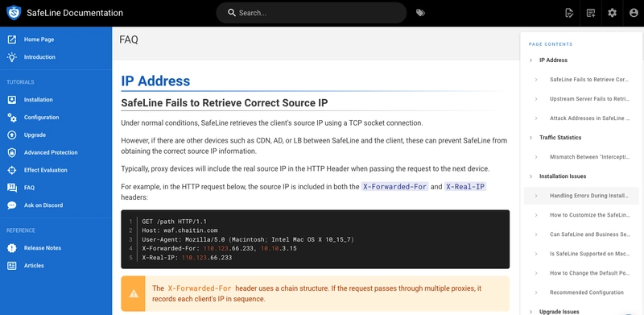
Task: Jump to How to Change the Default Po... entry
Action: click(589, 273)
